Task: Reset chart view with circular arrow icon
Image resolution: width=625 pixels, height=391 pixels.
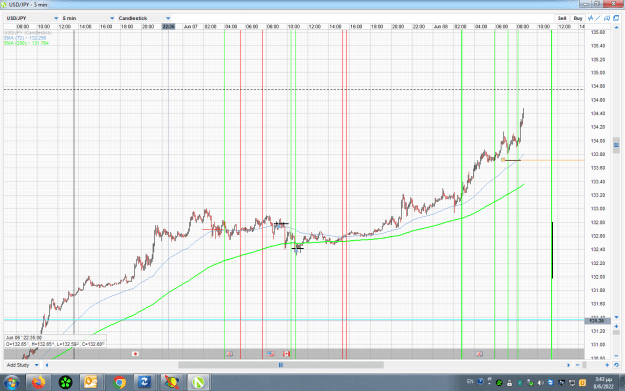Action: point(616,365)
